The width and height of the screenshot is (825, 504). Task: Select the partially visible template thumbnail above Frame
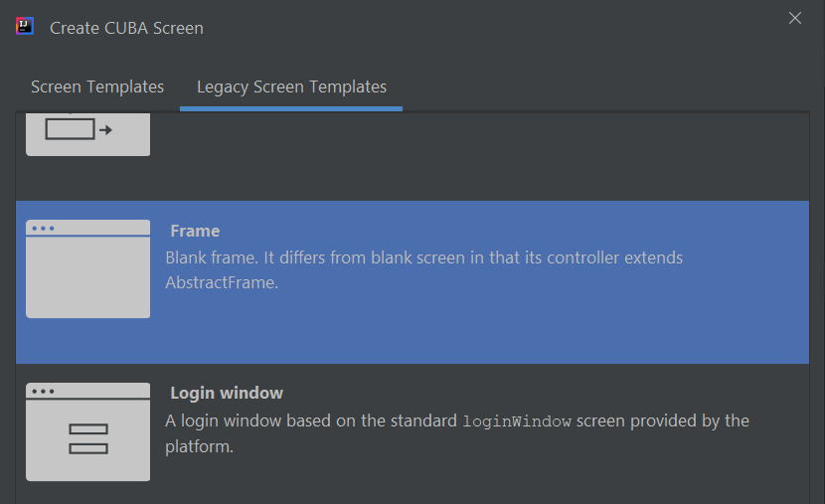click(87, 134)
